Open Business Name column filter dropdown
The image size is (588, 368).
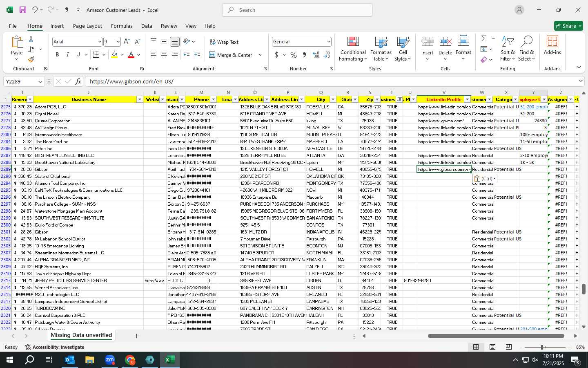pyautogui.click(x=140, y=99)
